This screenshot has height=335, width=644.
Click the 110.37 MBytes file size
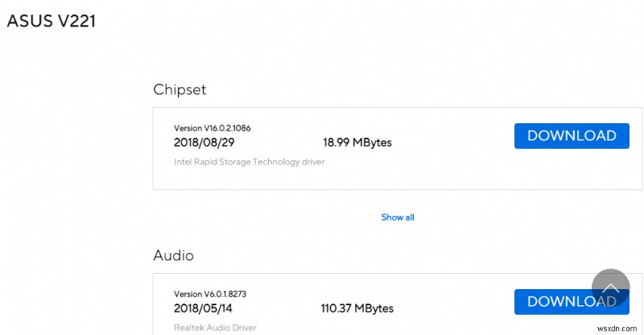coord(357,308)
